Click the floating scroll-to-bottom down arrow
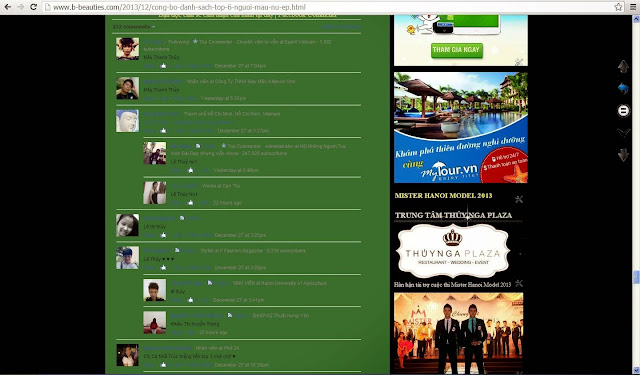The image size is (640, 375). point(623,155)
